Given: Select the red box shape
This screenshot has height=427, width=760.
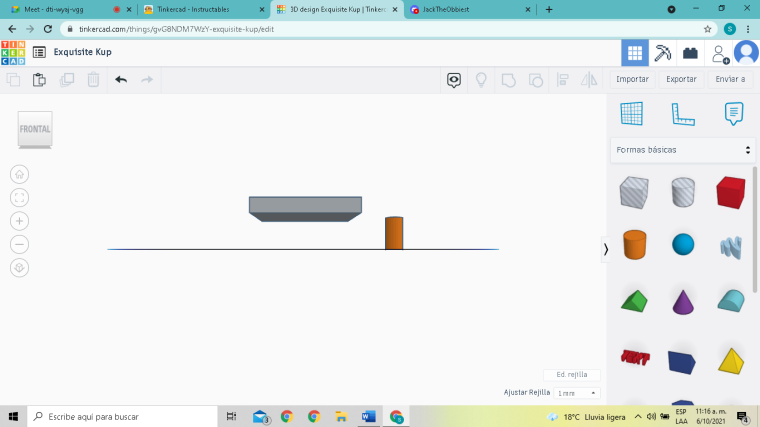Looking at the screenshot, I should pos(731,192).
